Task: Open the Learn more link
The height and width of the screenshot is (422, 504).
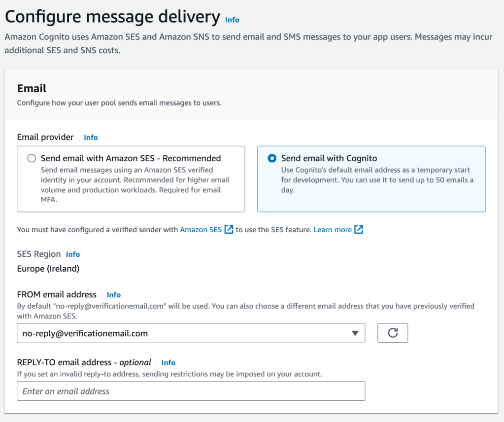Action: pos(333,230)
